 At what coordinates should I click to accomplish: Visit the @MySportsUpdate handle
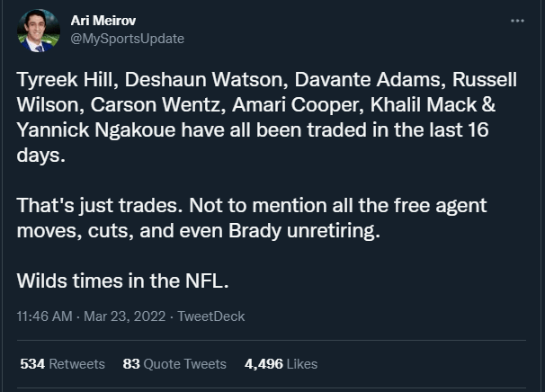(x=127, y=39)
